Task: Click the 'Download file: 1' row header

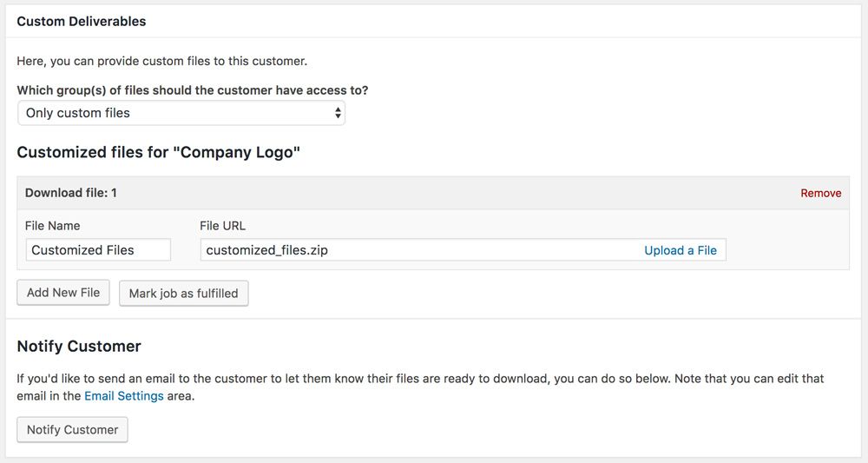Action: (x=71, y=193)
